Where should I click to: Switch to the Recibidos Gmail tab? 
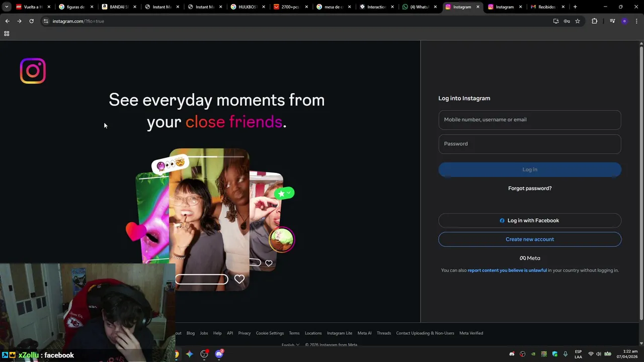click(x=547, y=7)
